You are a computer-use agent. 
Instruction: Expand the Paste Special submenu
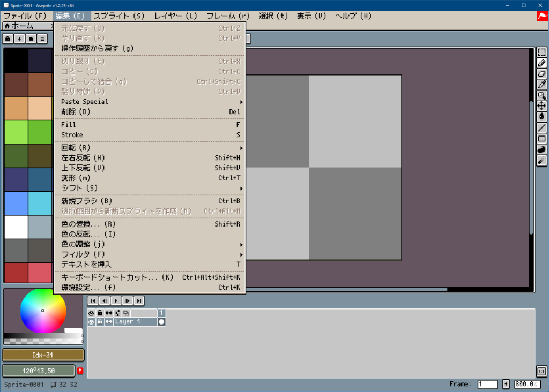[150, 102]
